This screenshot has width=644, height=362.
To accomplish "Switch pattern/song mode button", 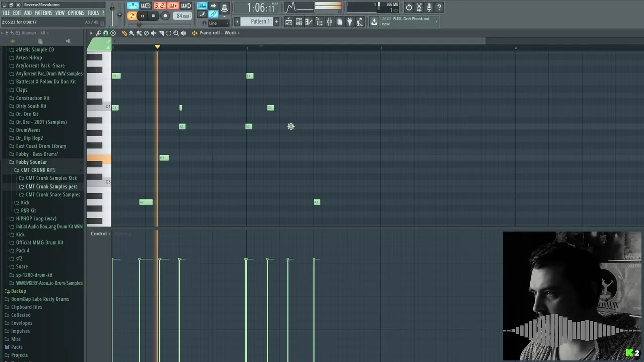I will point(132,16).
